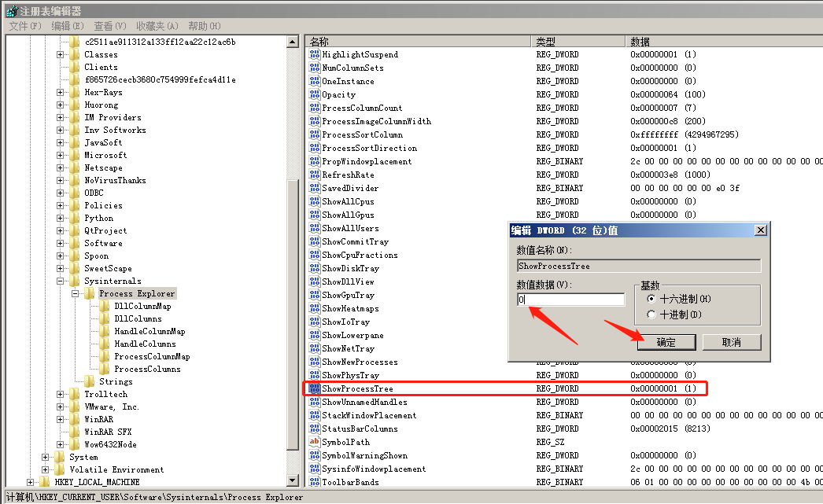Click the tree pane vertical scrollbar thumb
The height and width of the screenshot is (504, 823).
(293, 315)
